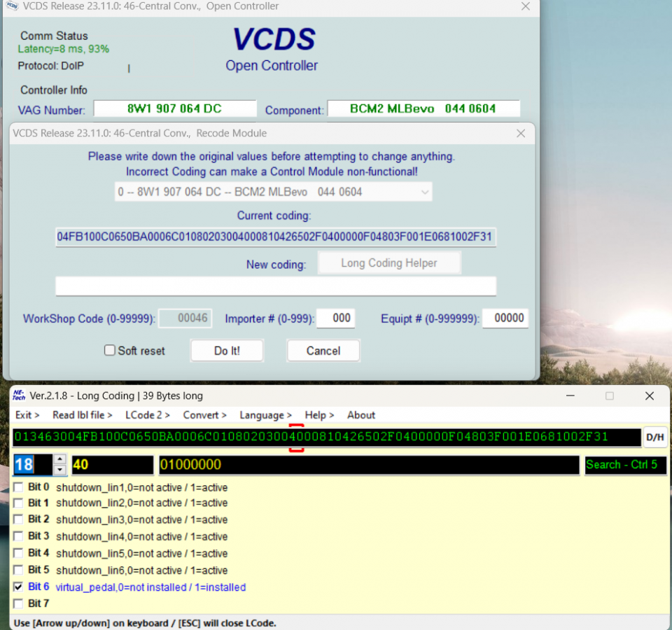
Task: Open the Read lbl file menu
Action: pos(82,415)
